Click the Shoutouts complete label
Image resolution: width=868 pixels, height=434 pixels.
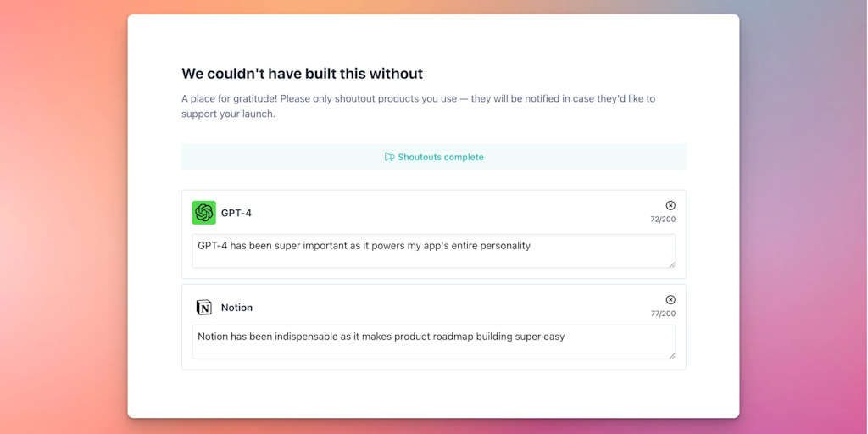[441, 157]
